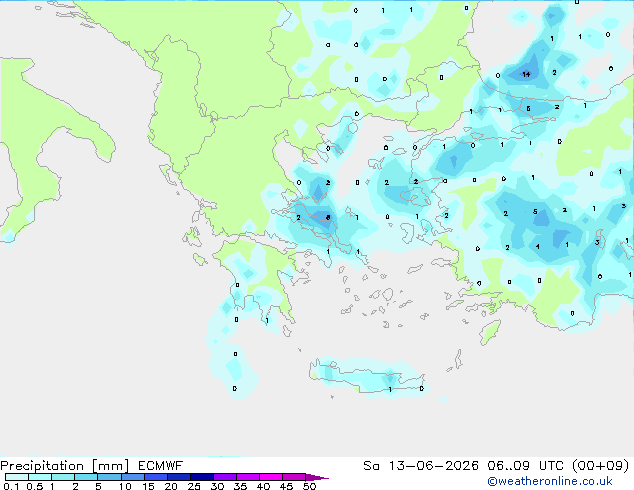Select the 30 mm legend color swatch
Image resolution: width=634 pixels, height=490 pixels.
225,477
